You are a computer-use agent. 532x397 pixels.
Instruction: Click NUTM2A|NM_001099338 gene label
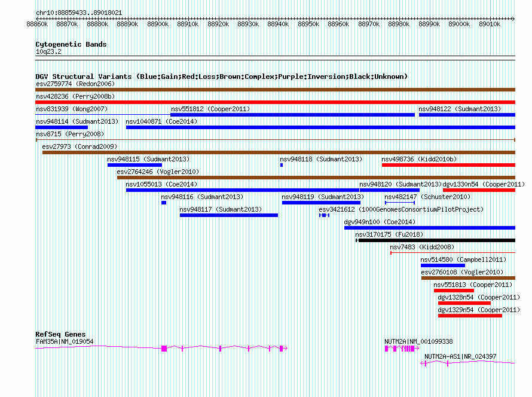[418, 341]
